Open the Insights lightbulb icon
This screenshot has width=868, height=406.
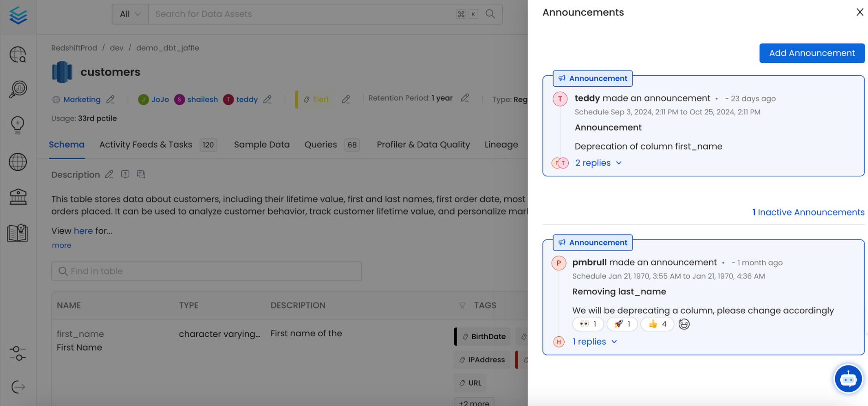pos(18,125)
